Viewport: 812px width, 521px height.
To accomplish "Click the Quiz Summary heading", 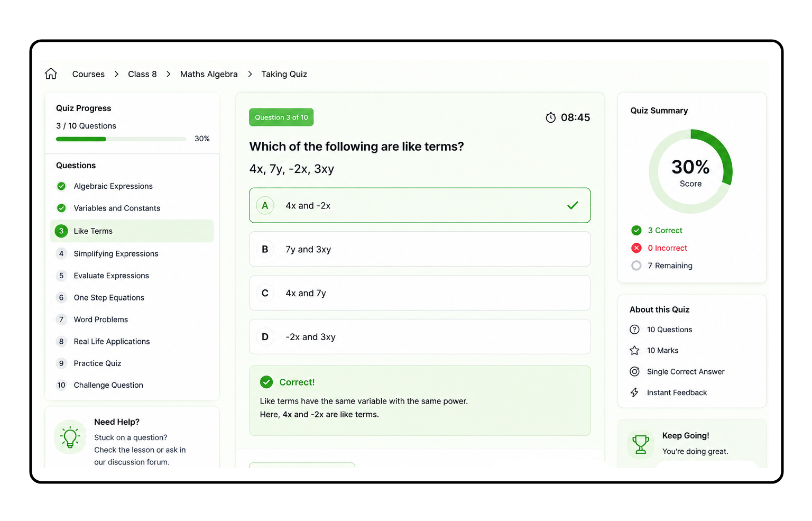I will pyautogui.click(x=659, y=111).
